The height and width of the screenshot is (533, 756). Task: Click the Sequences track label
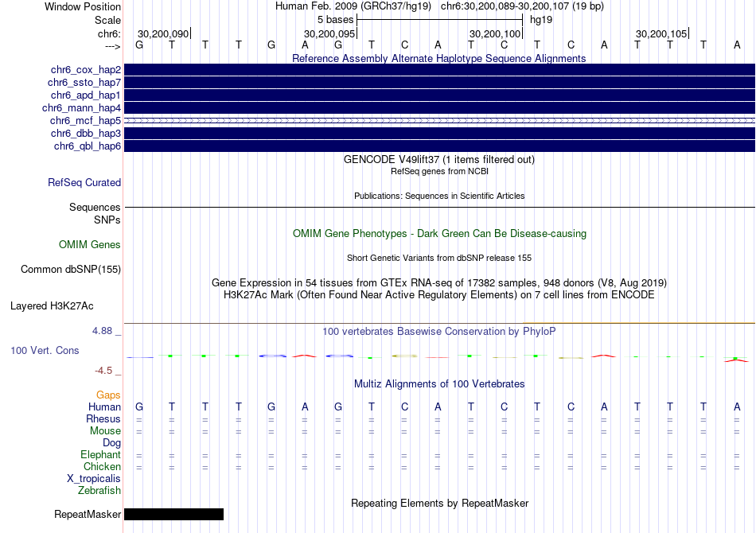click(x=95, y=207)
